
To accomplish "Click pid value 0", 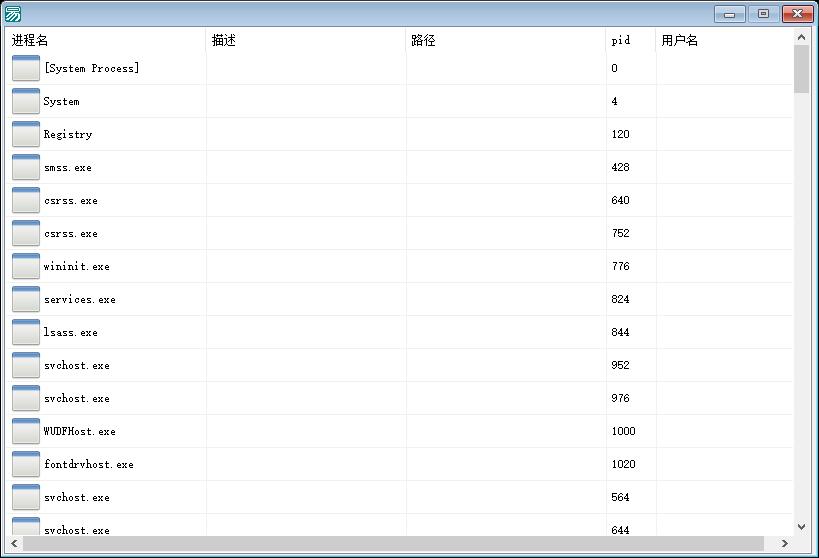I will click(x=614, y=68).
